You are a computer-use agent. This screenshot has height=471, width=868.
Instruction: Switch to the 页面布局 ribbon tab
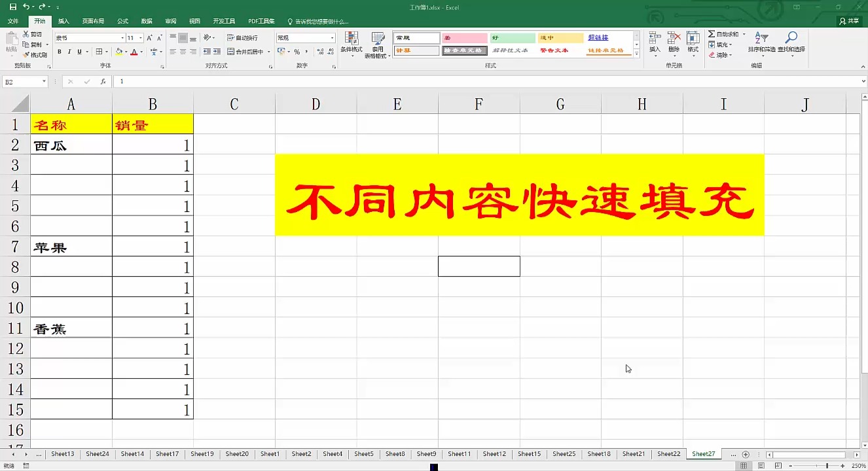pyautogui.click(x=93, y=22)
